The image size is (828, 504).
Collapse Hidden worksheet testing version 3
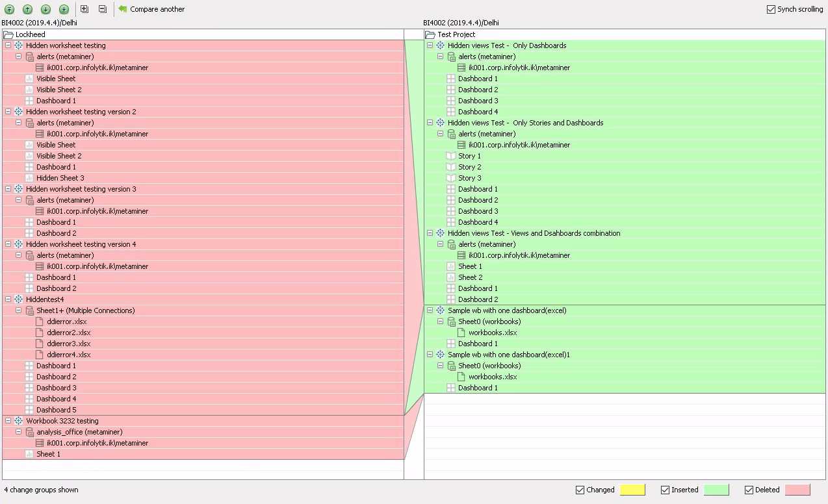tap(8, 189)
